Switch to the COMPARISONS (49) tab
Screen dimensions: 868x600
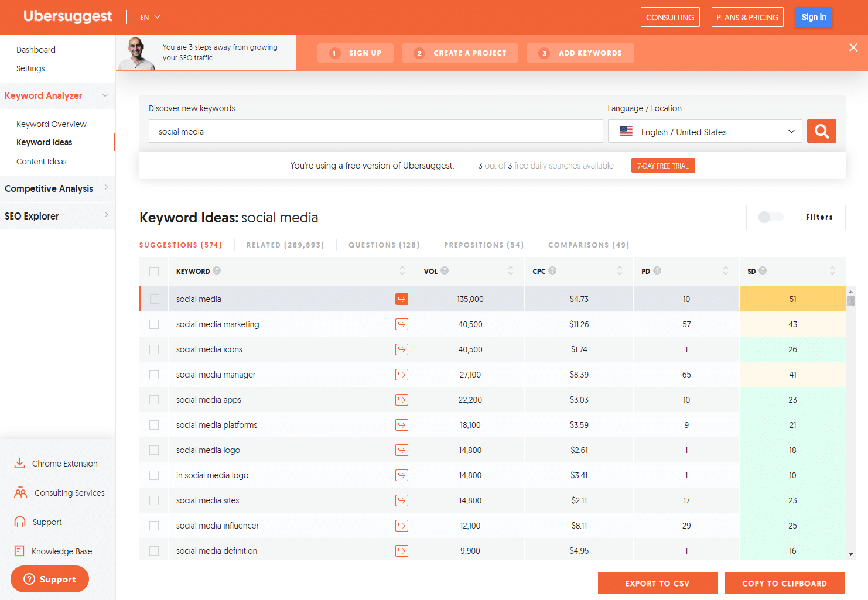click(x=589, y=245)
